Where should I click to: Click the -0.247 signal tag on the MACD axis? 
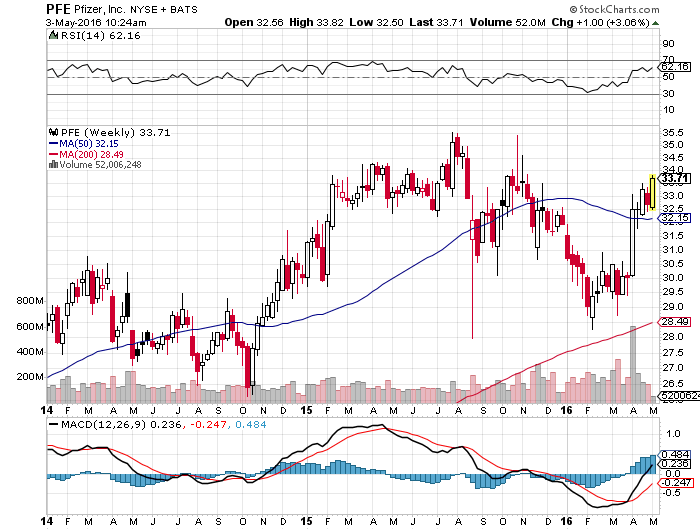tap(675, 482)
